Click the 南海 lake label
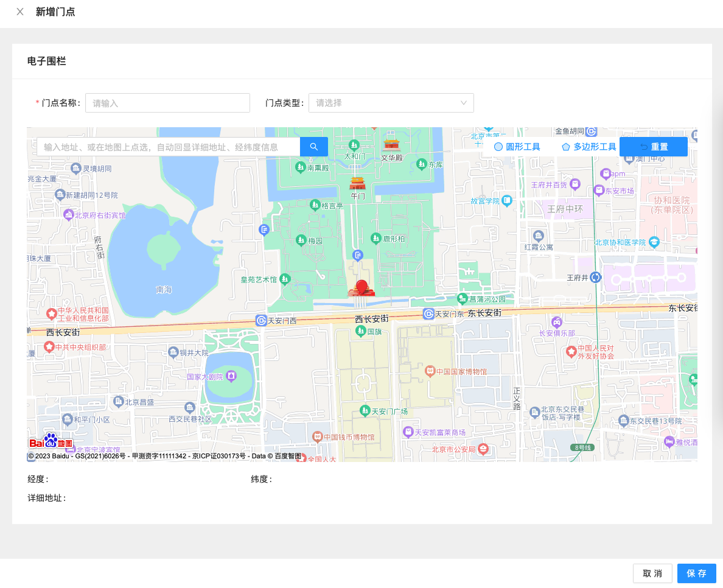Screen dimensions: 723x588 coord(164,290)
